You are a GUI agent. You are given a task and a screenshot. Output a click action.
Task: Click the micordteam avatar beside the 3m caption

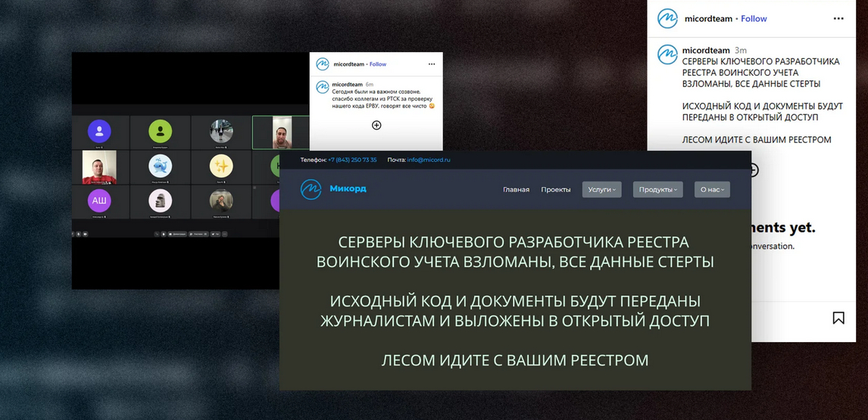click(x=667, y=54)
